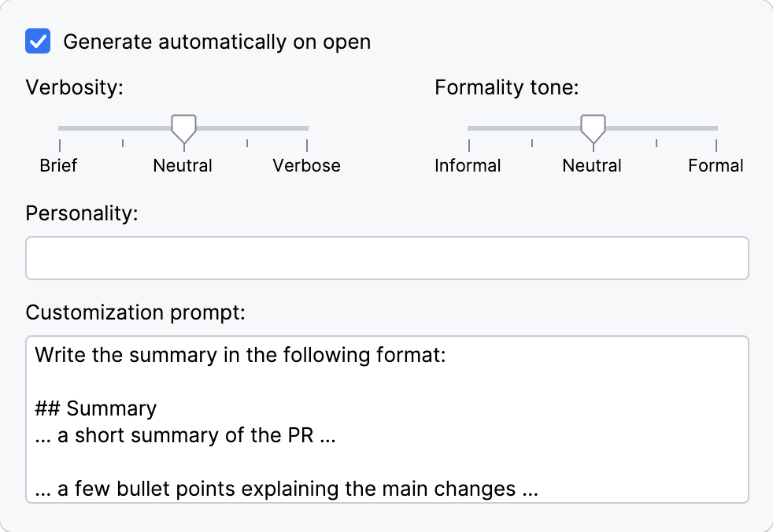The height and width of the screenshot is (532, 773).
Task: Click the Formal label
Action: tap(716, 165)
